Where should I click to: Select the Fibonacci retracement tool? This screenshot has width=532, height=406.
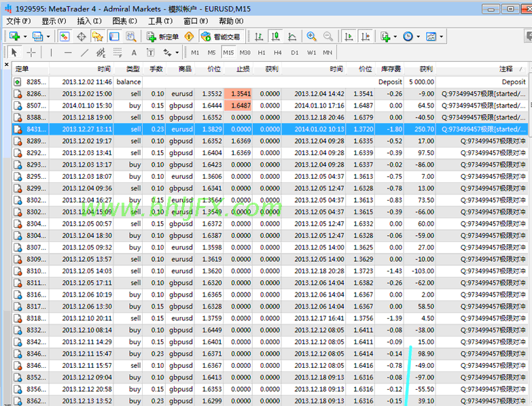[x=118, y=52]
